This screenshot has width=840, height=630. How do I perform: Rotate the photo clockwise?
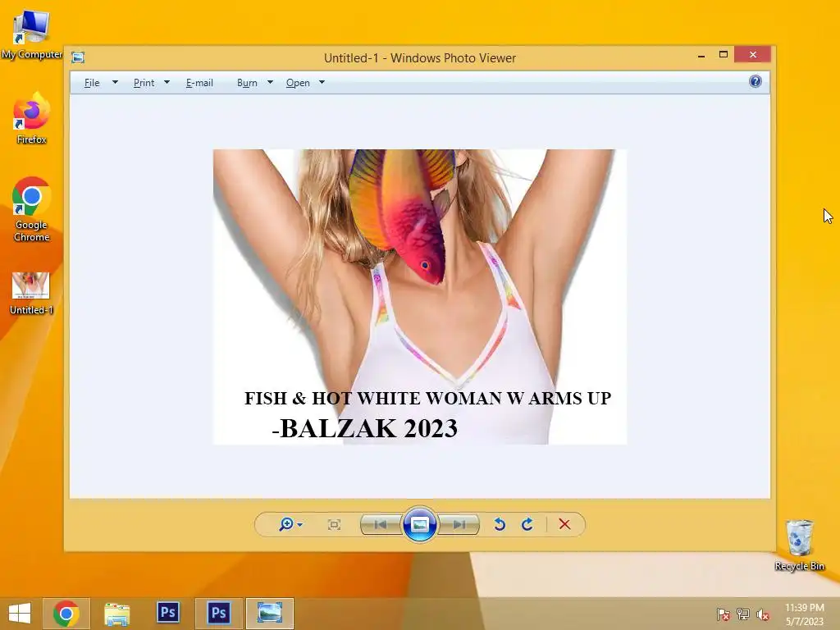[x=527, y=524]
